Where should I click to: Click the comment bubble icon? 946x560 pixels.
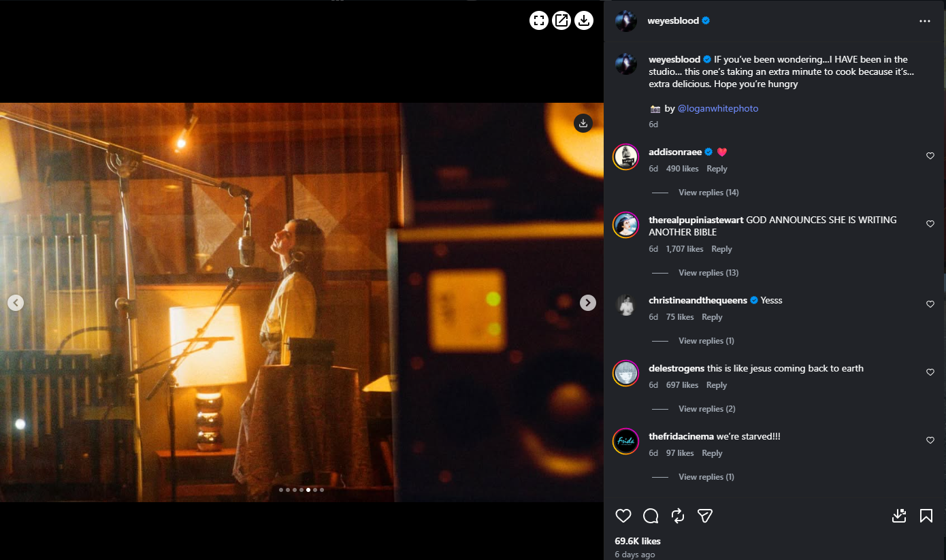651,516
